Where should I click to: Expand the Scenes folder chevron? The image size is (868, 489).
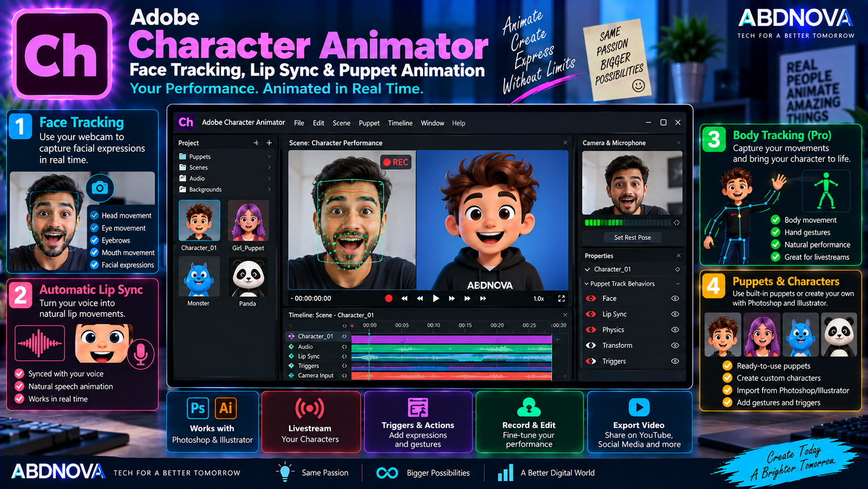click(269, 167)
